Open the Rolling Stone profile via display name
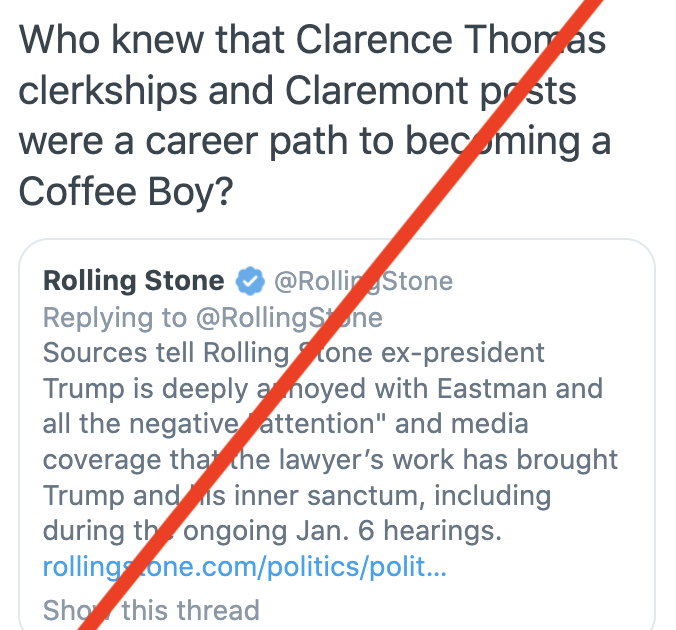 tap(134, 281)
